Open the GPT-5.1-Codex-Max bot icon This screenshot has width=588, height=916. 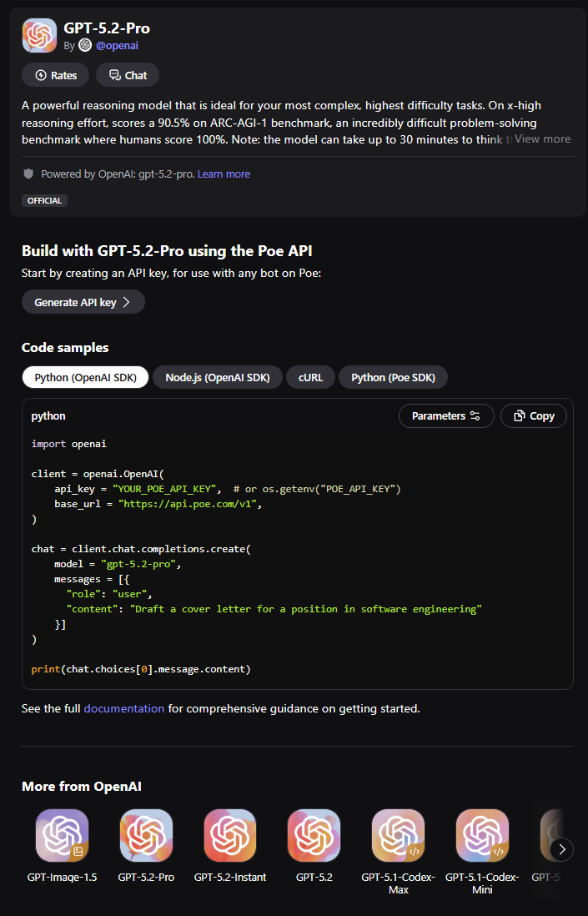click(398, 835)
